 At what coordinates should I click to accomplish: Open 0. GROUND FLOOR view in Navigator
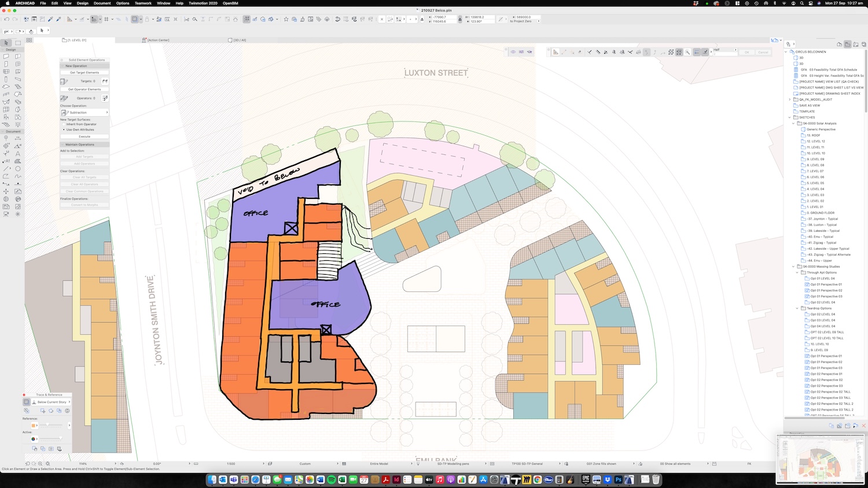822,213
